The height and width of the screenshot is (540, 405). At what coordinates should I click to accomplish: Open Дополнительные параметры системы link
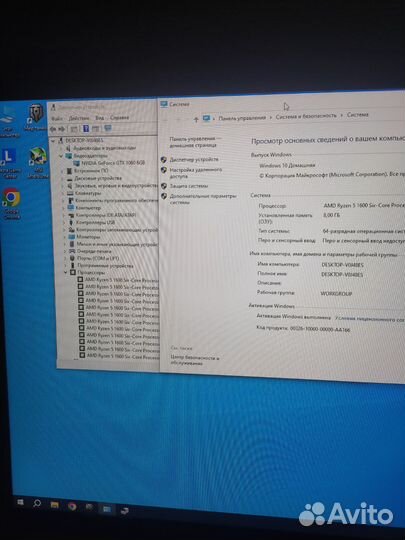203,199
